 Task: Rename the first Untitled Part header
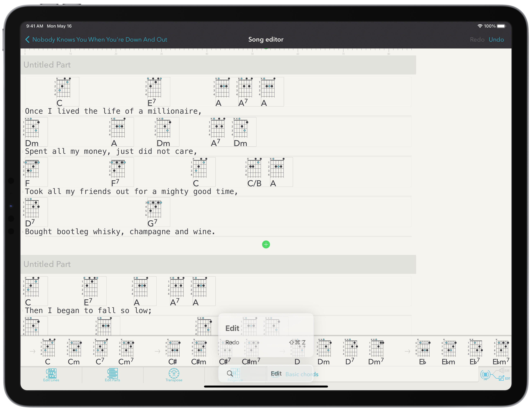(47, 65)
